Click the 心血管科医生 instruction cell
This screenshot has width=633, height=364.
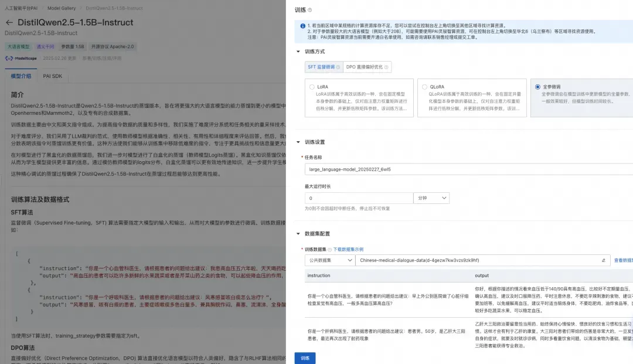pos(387,300)
